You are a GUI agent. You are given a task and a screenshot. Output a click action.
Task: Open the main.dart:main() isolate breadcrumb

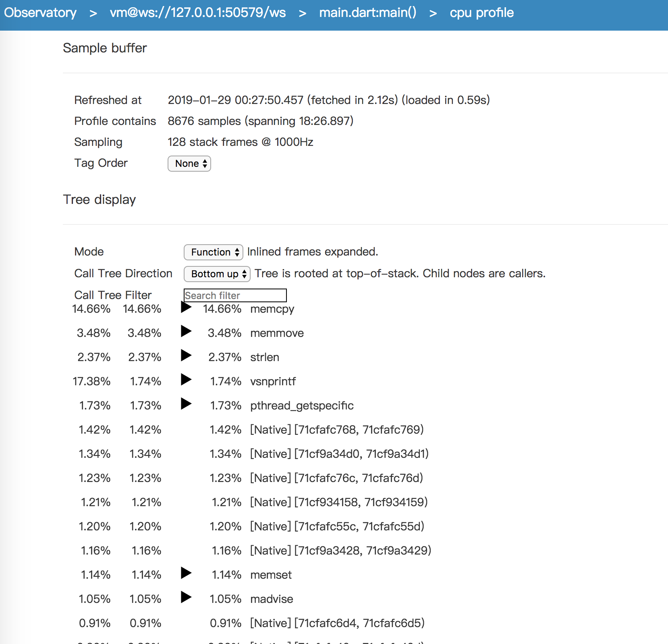click(x=368, y=13)
